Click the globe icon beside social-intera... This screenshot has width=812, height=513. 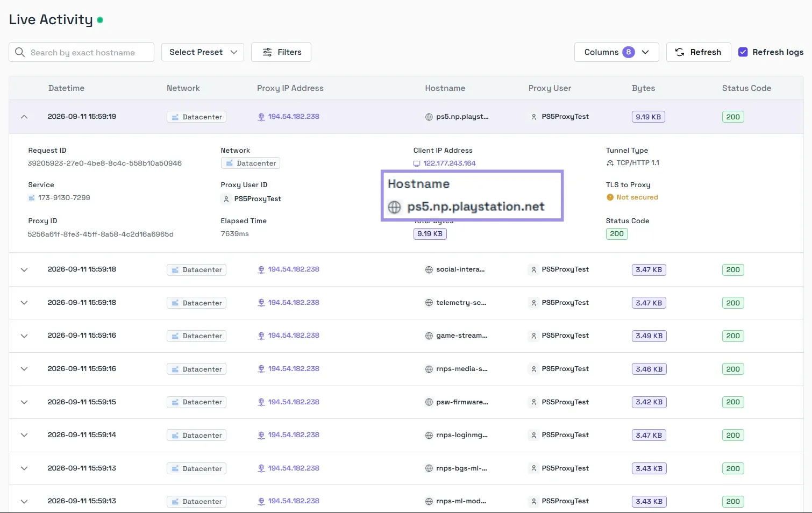(429, 269)
